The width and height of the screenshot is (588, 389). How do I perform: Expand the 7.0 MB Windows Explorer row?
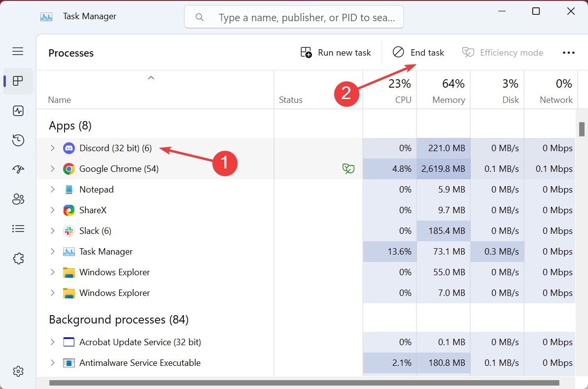point(53,292)
